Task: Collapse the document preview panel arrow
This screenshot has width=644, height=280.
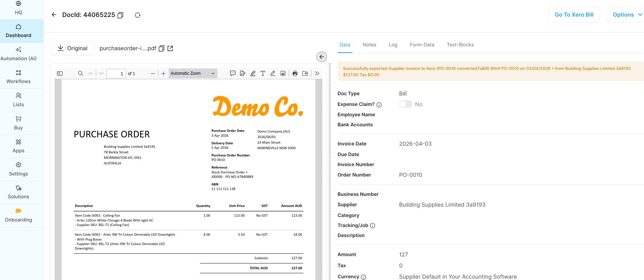Action: click(x=322, y=57)
